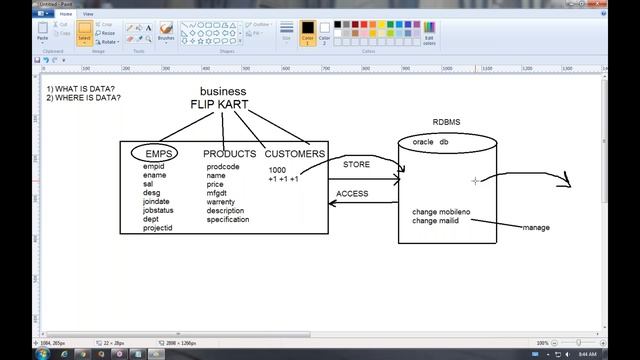Open the line Size dropdown
Image resolution: width=640 pixels, height=360 pixels.
tap(287, 32)
